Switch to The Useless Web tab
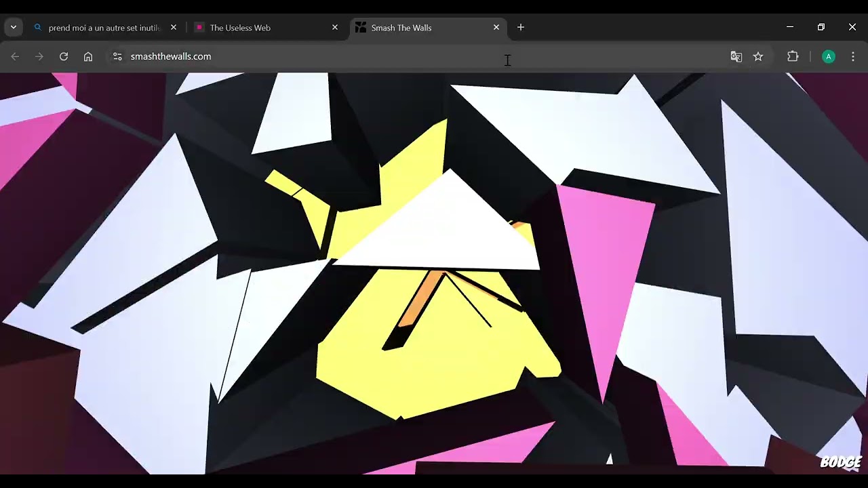868x488 pixels. (x=266, y=28)
